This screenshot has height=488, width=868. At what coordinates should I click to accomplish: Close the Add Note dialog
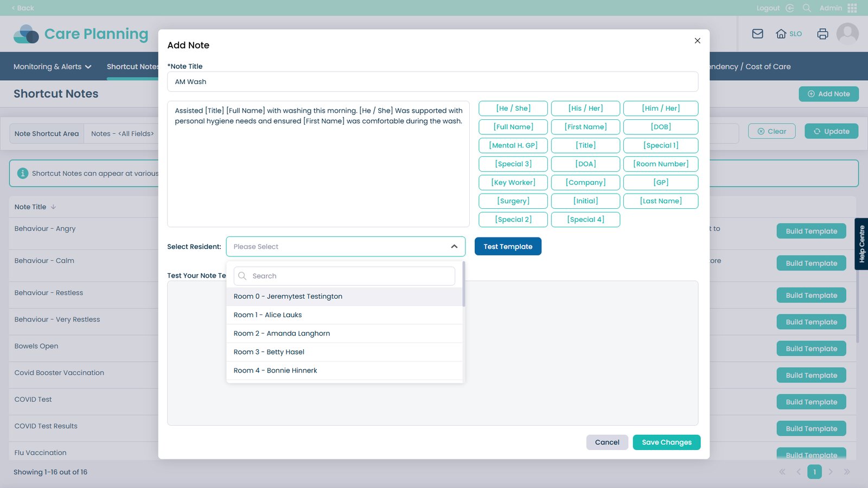tap(697, 41)
